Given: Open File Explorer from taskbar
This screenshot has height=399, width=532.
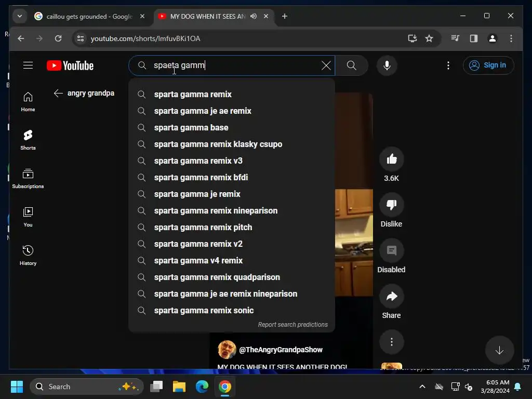Looking at the screenshot, I should point(179,387).
